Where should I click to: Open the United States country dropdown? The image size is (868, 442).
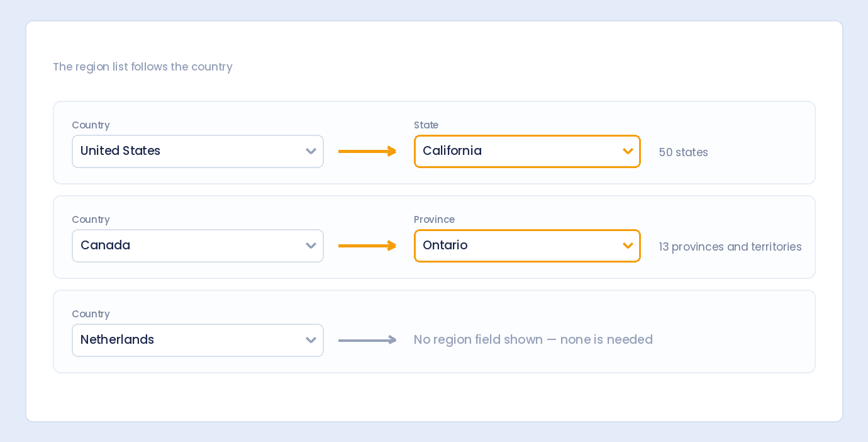pos(198,151)
